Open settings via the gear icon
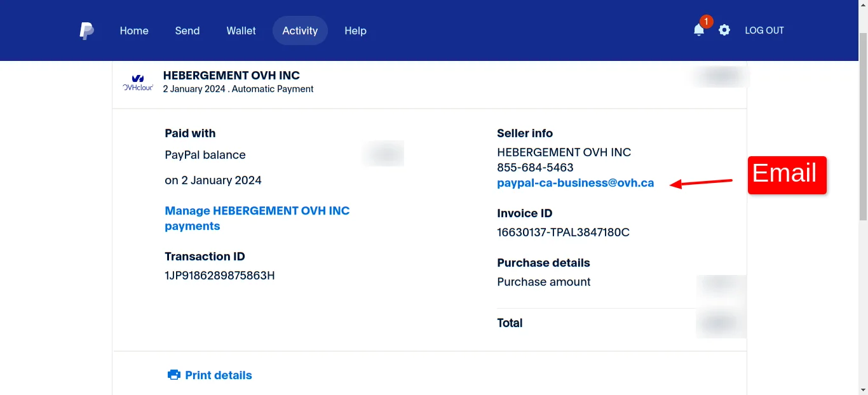Screen dimensions: 868x395 pos(724,30)
